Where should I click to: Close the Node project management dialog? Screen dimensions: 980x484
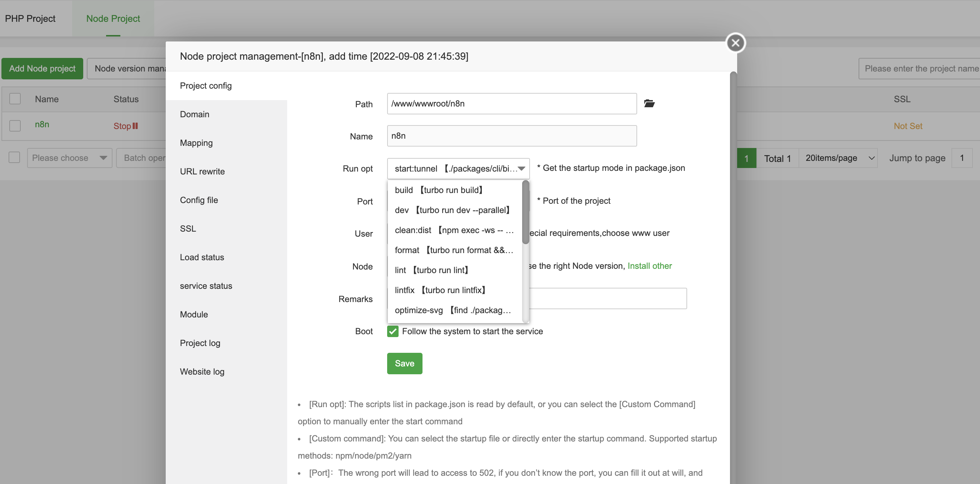point(735,43)
